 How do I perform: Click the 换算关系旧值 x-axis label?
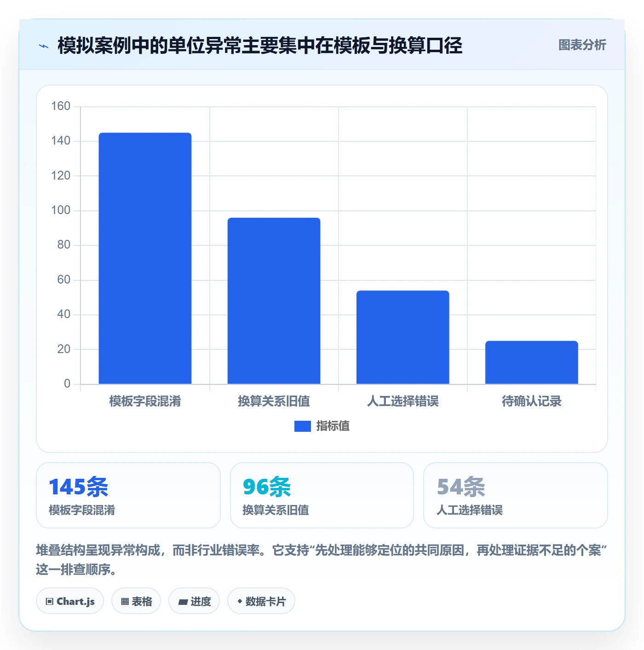[x=274, y=401]
